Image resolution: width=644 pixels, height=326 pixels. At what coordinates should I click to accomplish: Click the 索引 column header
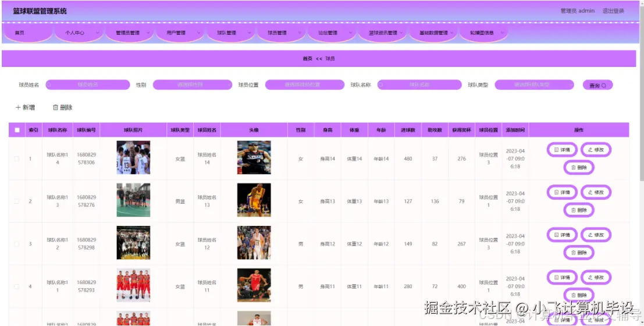[x=33, y=130]
